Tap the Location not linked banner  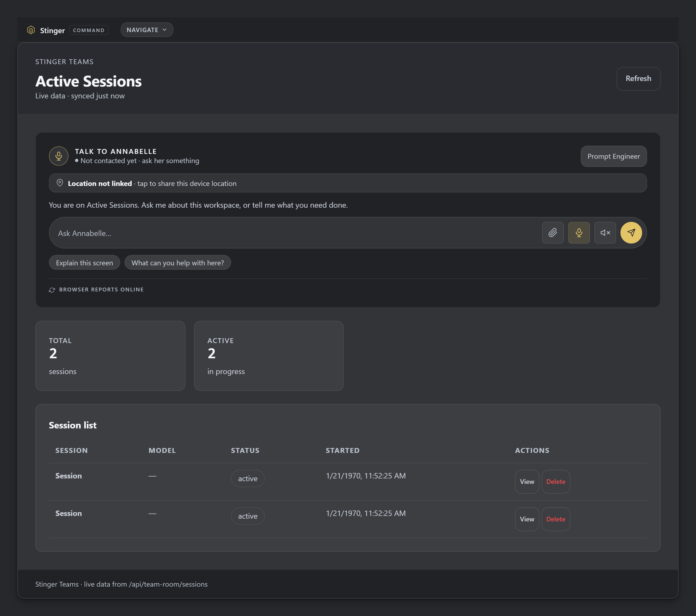pos(348,183)
